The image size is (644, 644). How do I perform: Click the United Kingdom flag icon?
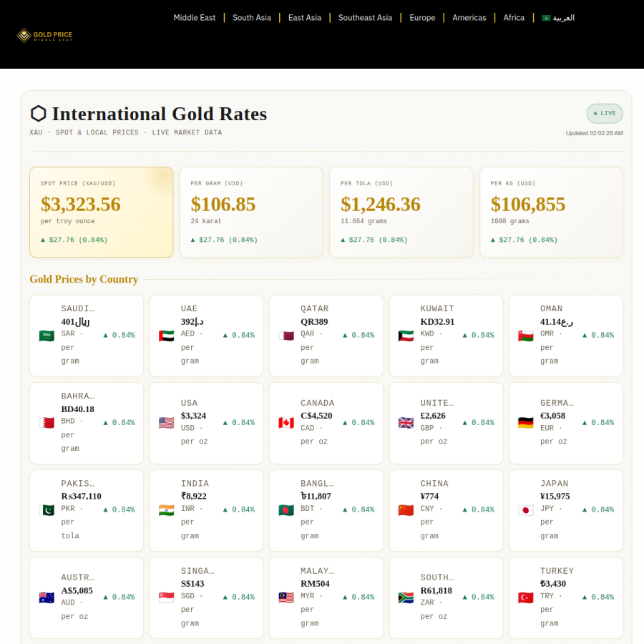(406, 423)
